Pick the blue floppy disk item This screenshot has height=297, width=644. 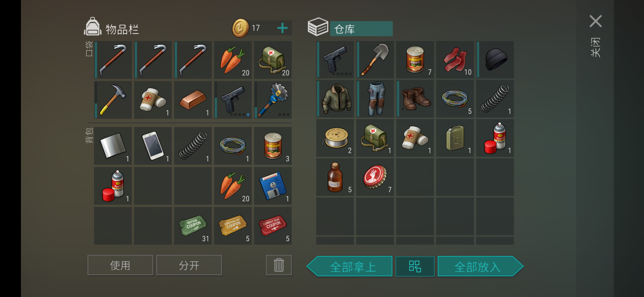(273, 186)
